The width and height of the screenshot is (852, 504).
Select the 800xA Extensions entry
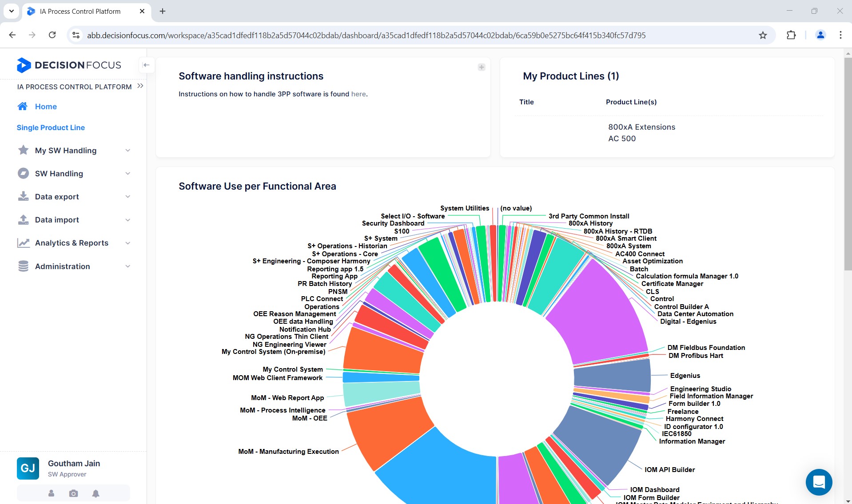(x=641, y=127)
